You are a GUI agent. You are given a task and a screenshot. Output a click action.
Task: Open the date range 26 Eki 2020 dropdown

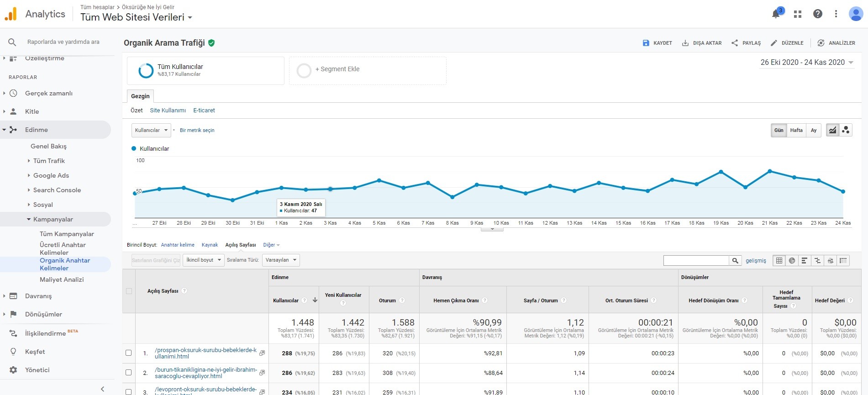[x=807, y=63]
